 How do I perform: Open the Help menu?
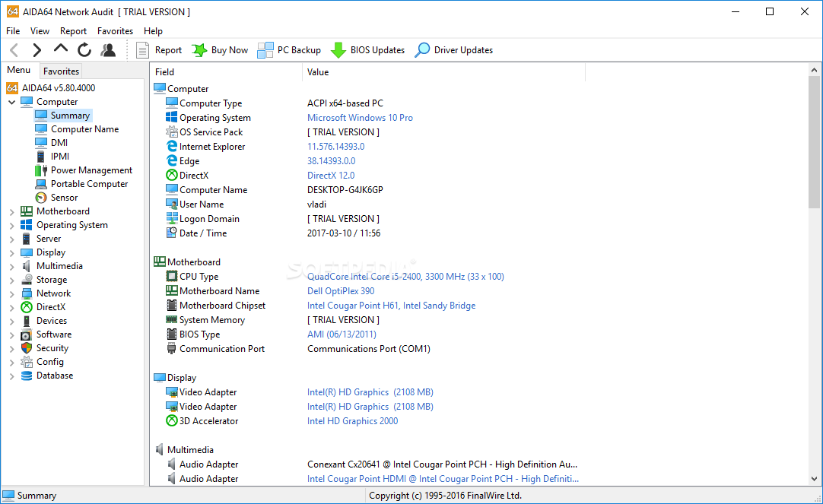(x=153, y=31)
